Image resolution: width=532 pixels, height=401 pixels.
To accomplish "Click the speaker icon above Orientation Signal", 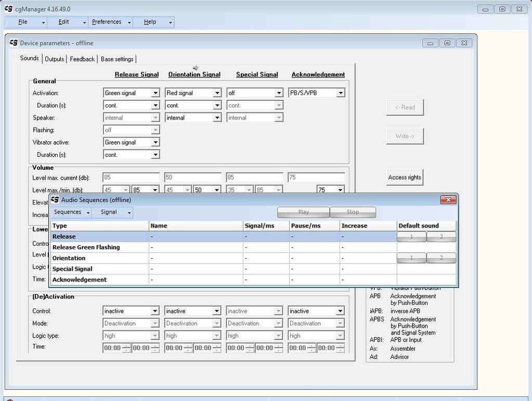I will pyautogui.click(x=196, y=68).
